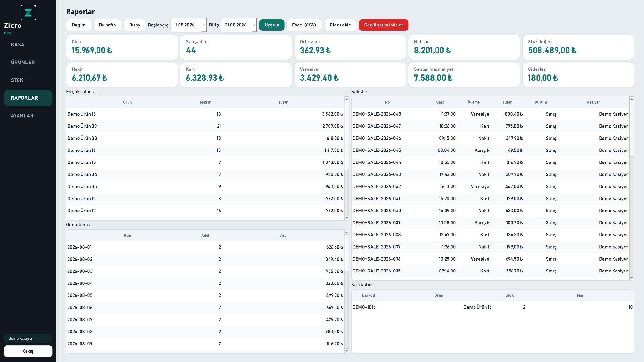Image resolution: width=644 pixels, height=362 pixels.
Task: Export the report with Excel (CSV)
Action: 304,25
